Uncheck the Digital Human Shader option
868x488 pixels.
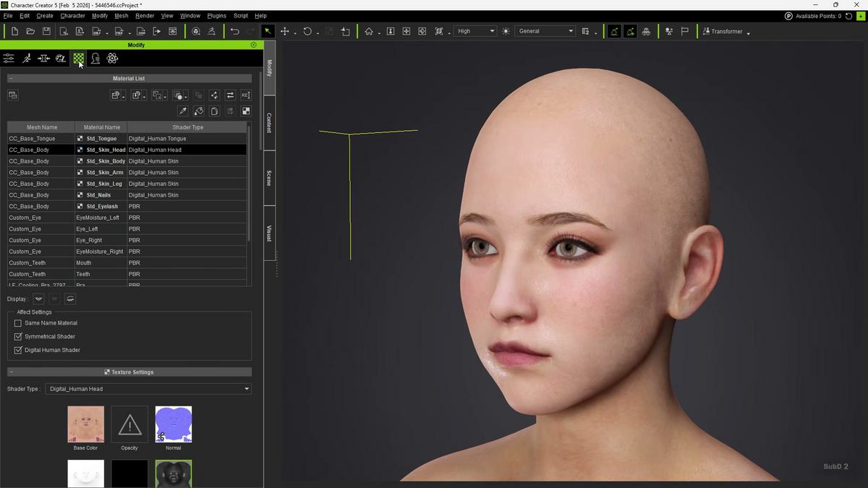18,350
